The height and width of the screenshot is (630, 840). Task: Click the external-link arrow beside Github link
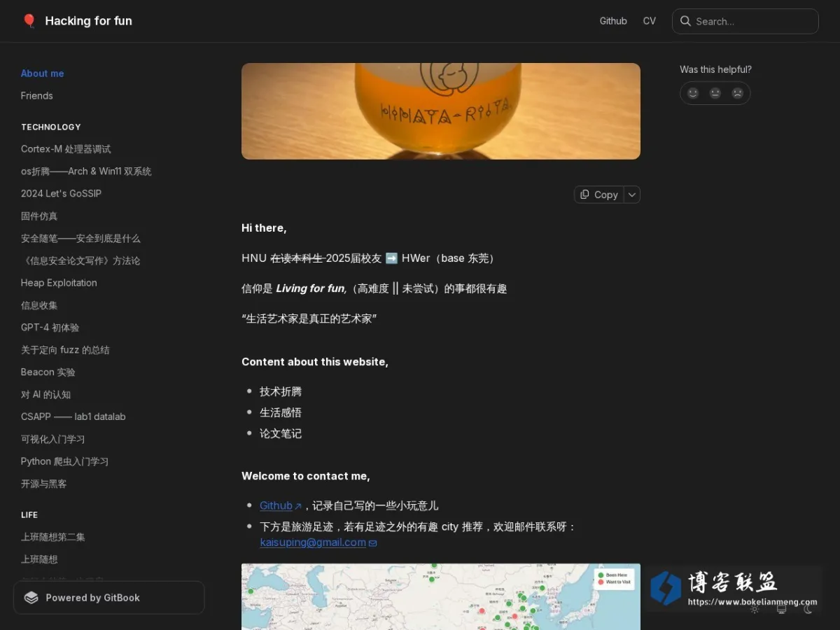tap(298, 506)
